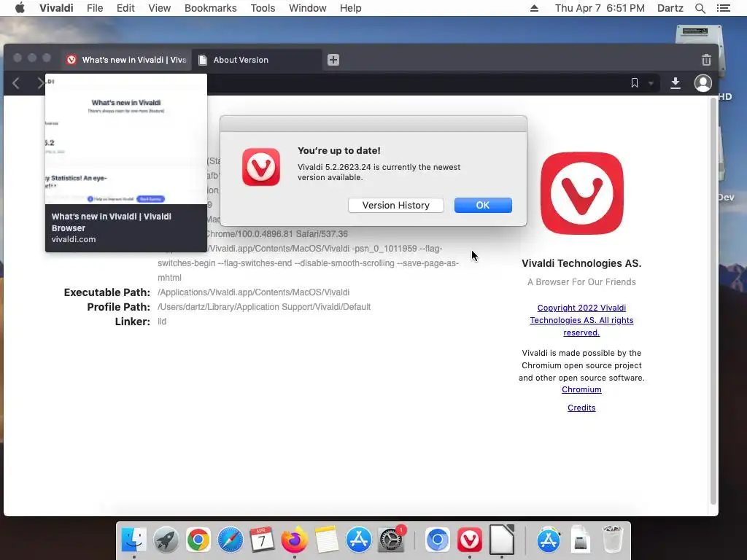This screenshot has height=560, width=747.
Task: Open the user profile avatar icon
Action: (x=703, y=83)
